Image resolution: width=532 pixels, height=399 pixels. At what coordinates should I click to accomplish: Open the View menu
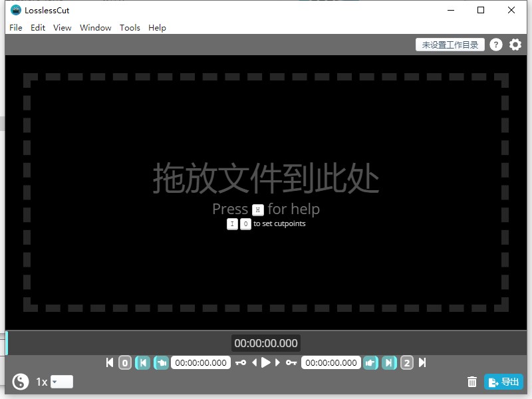[x=62, y=27]
